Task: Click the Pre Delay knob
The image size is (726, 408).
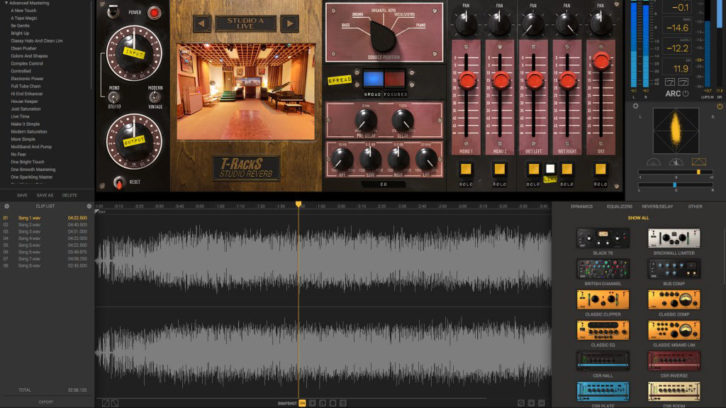Action: tap(366, 120)
